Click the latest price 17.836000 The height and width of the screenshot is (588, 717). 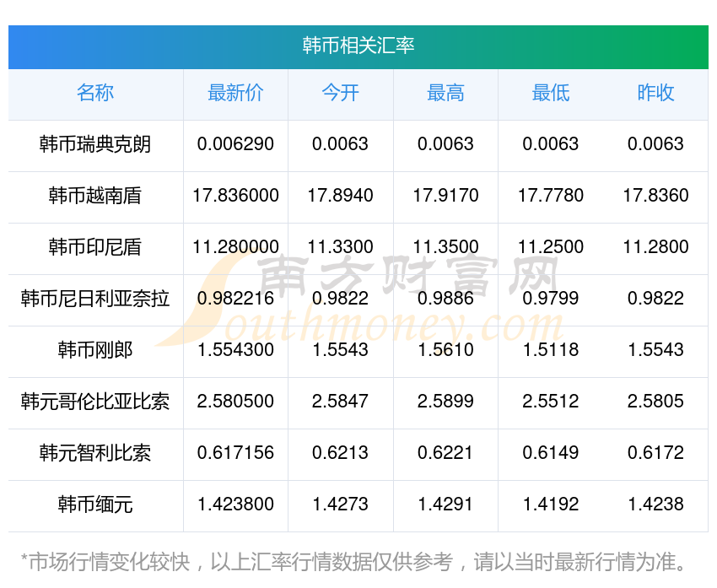coord(235,196)
